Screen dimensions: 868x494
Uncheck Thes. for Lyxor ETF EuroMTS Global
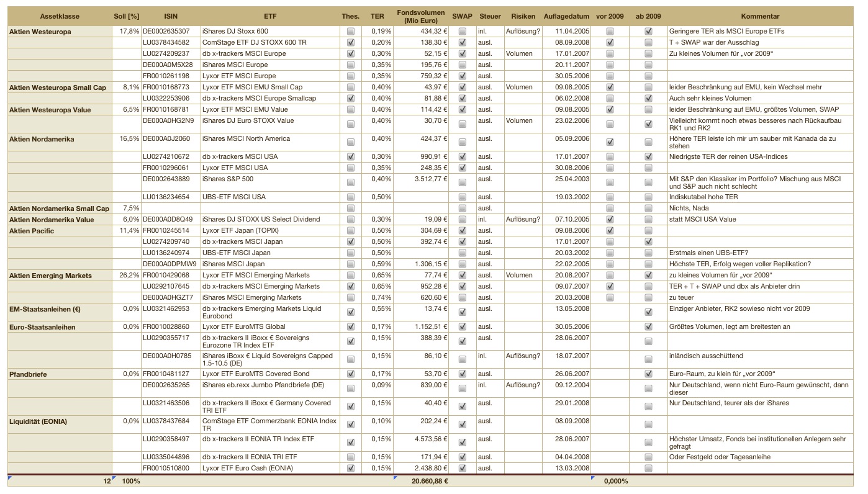click(351, 326)
